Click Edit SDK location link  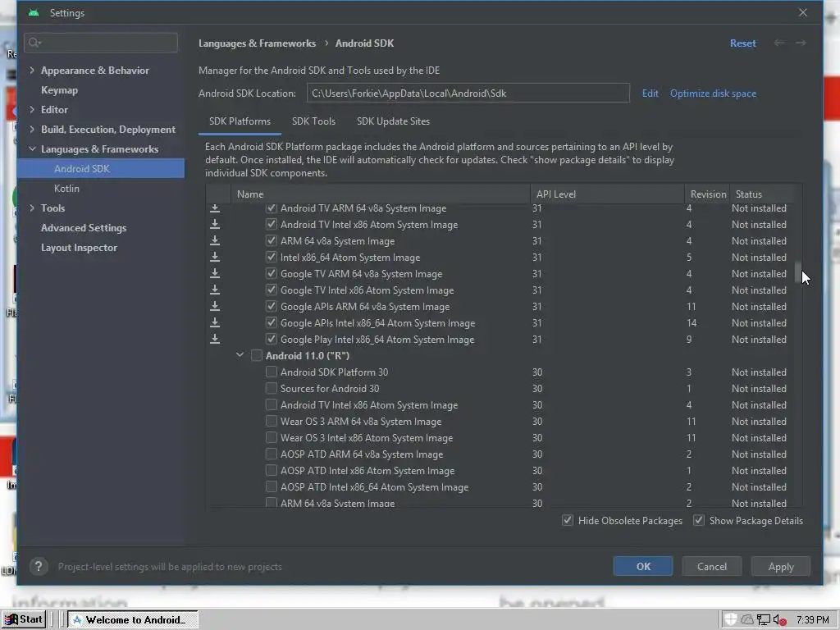(650, 94)
